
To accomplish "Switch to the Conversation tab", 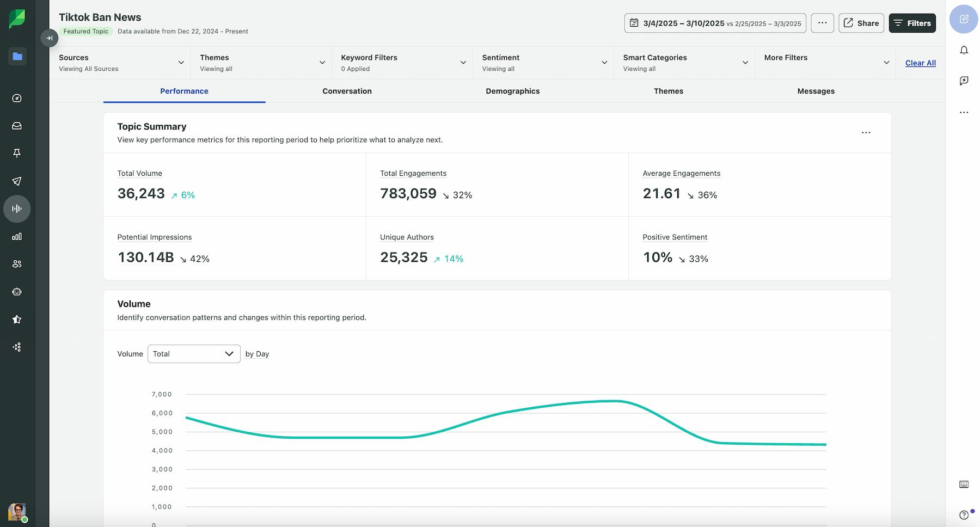I will coord(347,91).
